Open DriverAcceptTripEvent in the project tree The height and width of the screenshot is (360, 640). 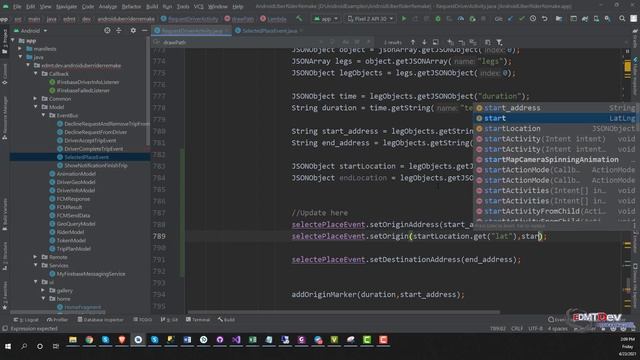pyautogui.click(x=90, y=140)
